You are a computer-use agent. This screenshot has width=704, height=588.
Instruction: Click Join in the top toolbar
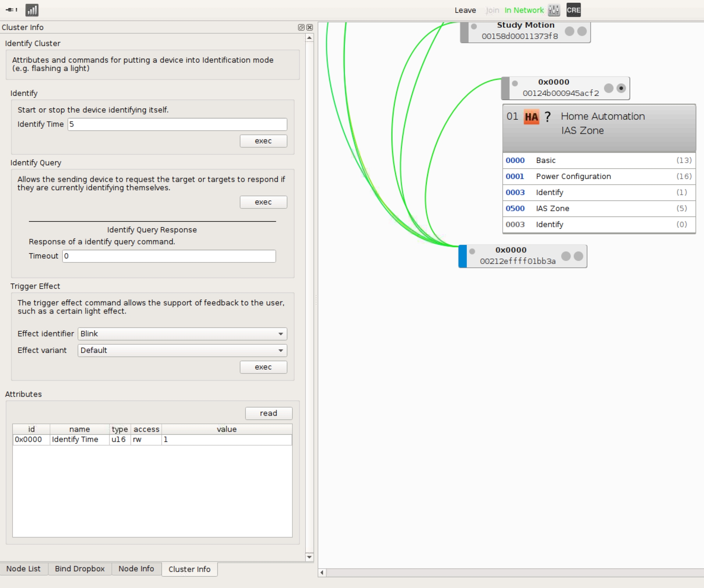point(492,10)
